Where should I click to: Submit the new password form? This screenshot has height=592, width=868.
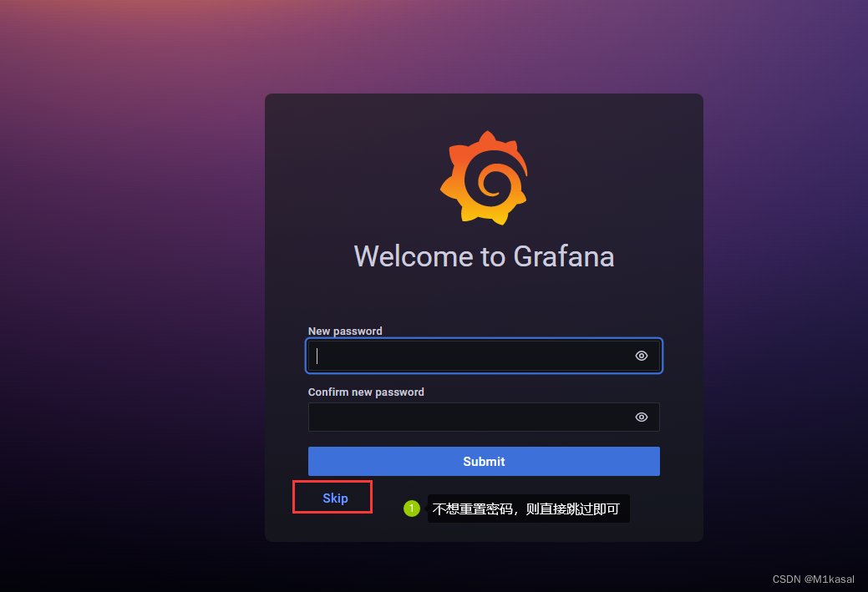tap(484, 462)
